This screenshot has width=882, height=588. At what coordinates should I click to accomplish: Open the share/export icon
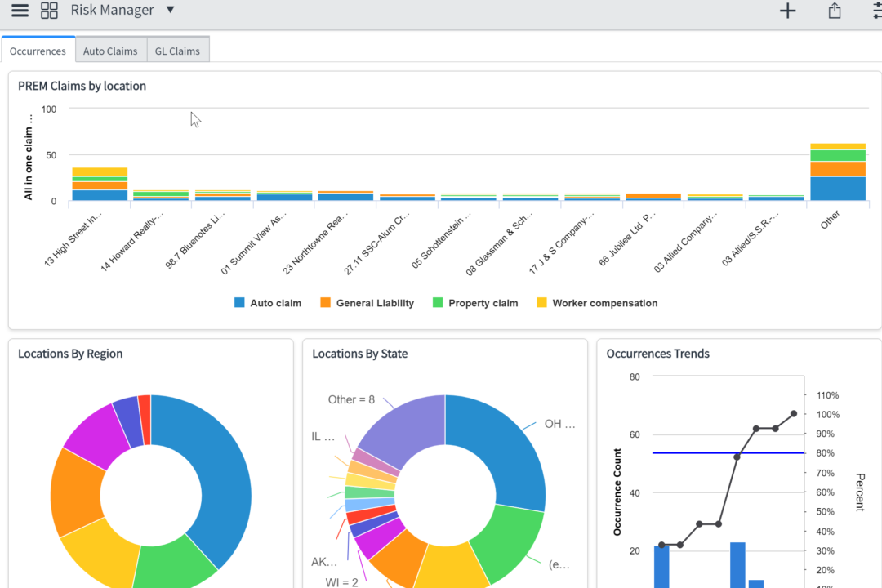point(834,11)
